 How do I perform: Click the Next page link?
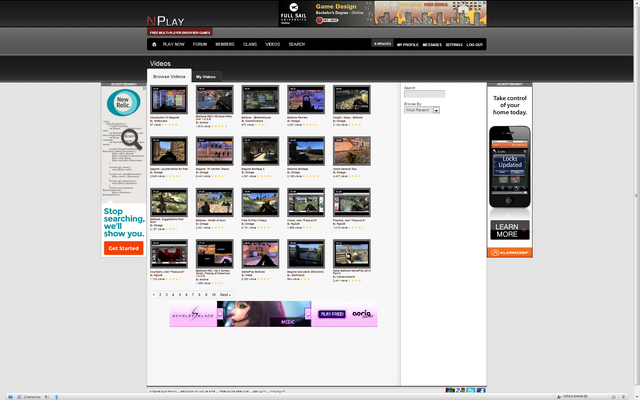coord(225,295)
